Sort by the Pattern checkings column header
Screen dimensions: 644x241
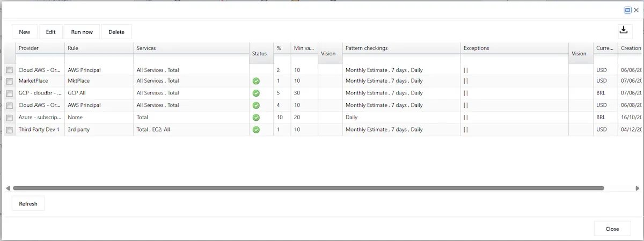click(401, 48)
